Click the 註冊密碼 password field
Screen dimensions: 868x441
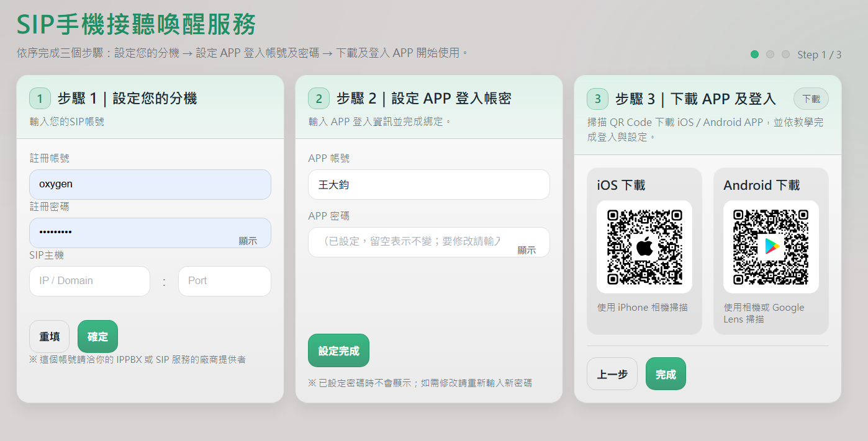point(150,233)
